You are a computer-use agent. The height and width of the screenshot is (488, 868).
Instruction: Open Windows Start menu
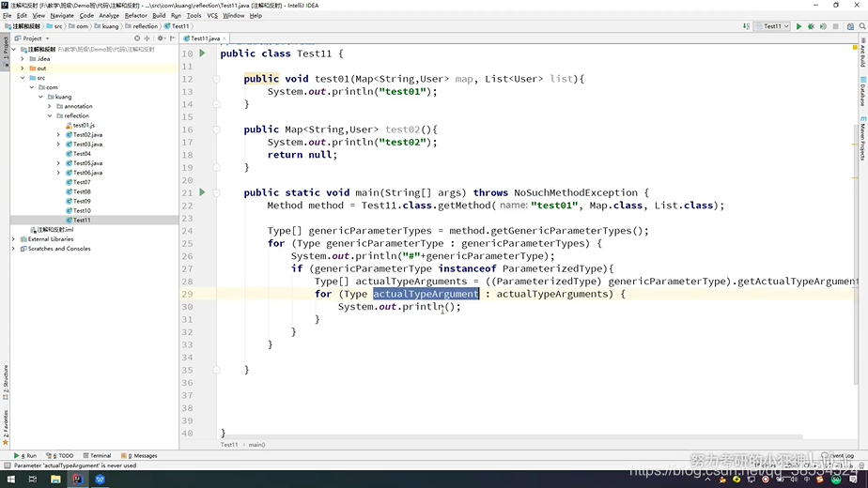(x=10, y=480)
